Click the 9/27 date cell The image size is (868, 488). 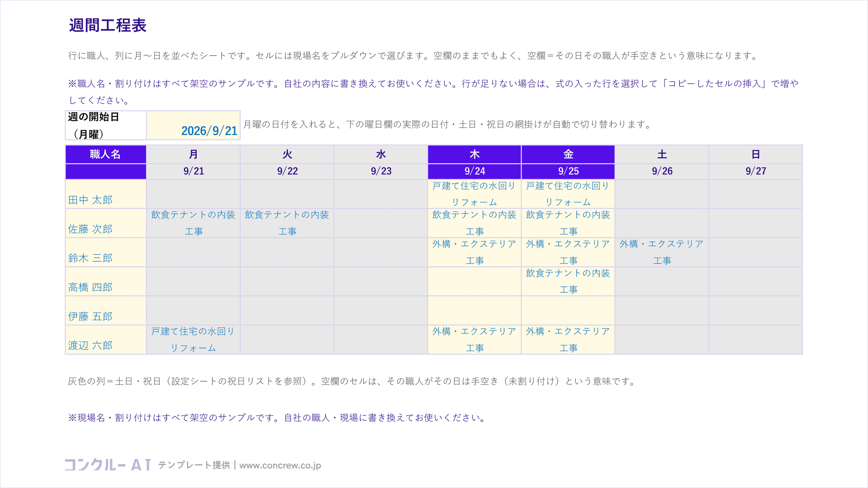[755, 171]
